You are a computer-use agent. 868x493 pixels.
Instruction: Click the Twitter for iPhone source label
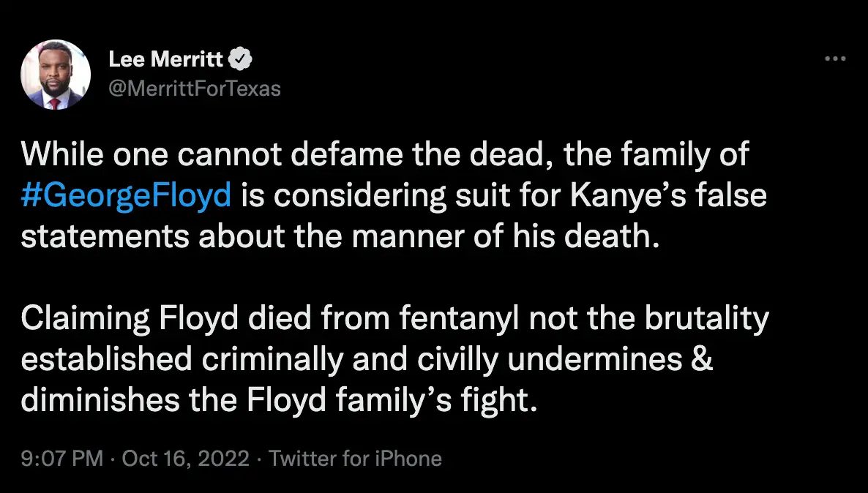[356, 458]
